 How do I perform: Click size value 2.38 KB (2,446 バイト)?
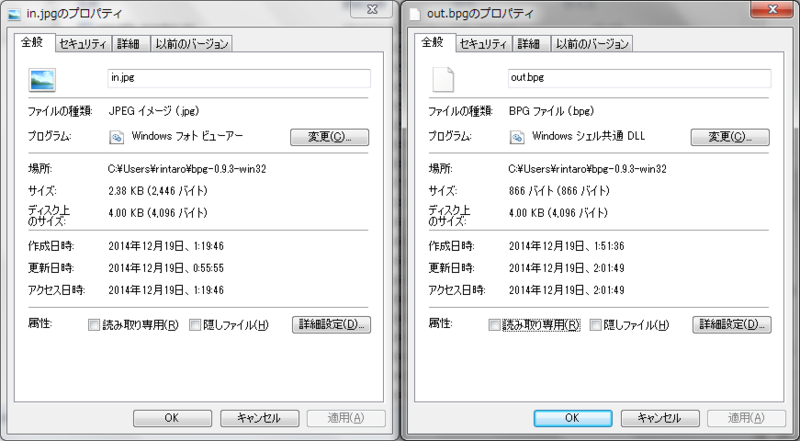point(158,191)
